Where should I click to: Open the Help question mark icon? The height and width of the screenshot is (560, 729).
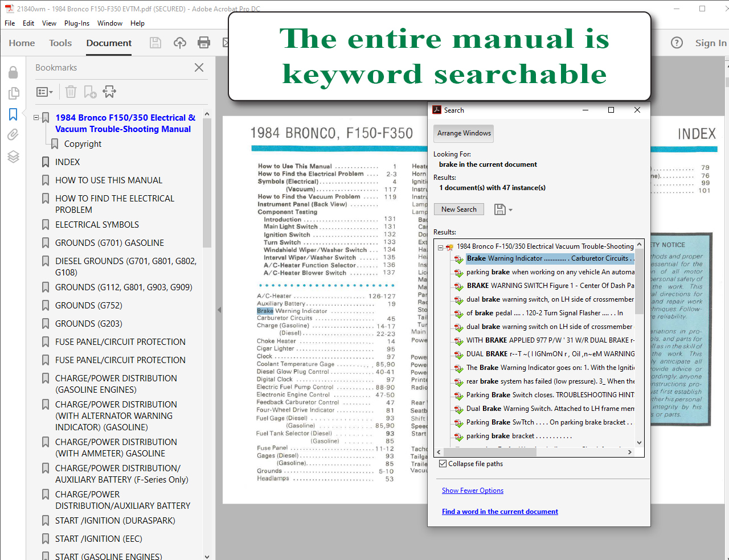677,43
